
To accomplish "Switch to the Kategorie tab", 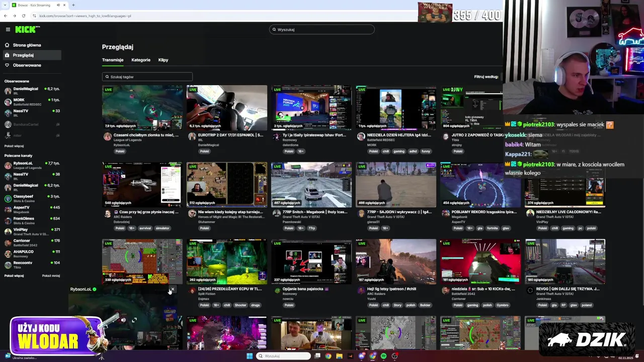I will point(141,60).
